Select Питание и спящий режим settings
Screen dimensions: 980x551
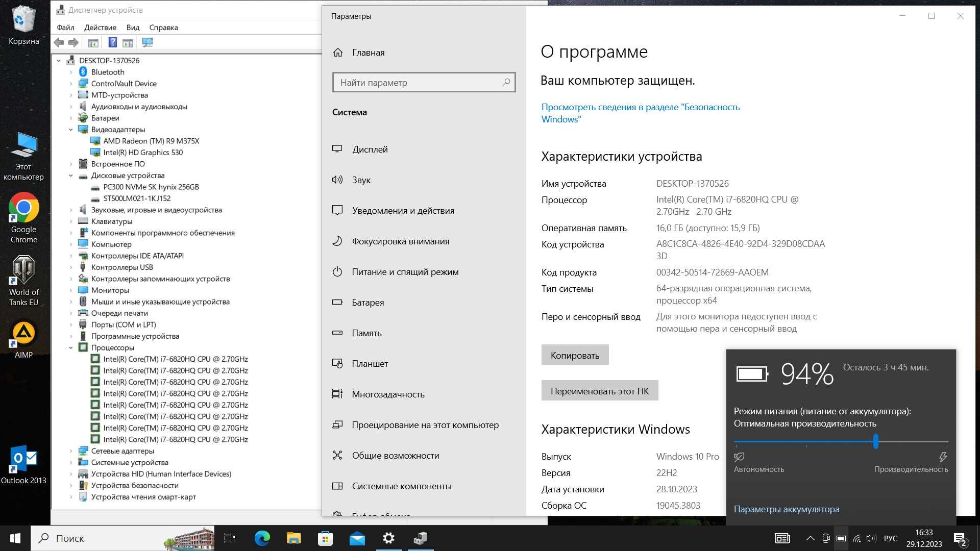[x=405, y=272]
